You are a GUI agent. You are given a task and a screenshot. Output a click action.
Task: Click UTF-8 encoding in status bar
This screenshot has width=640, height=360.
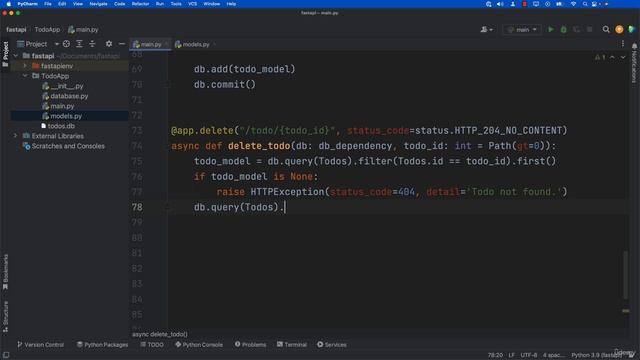(x=529, y=355)
